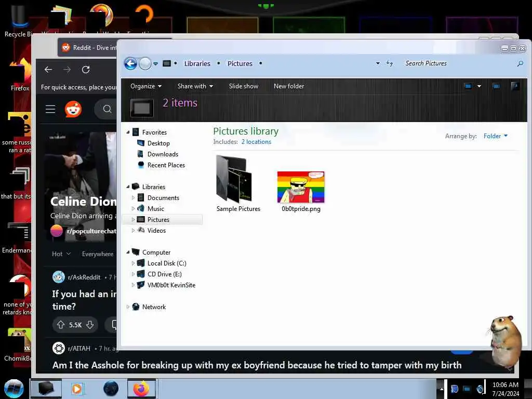Refresh the Pictures folder view
Screen dimensions: 532x399
390,63
